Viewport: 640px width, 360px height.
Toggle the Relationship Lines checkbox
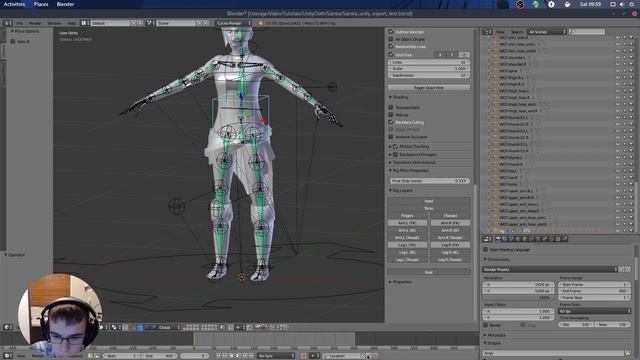point(391,47)
